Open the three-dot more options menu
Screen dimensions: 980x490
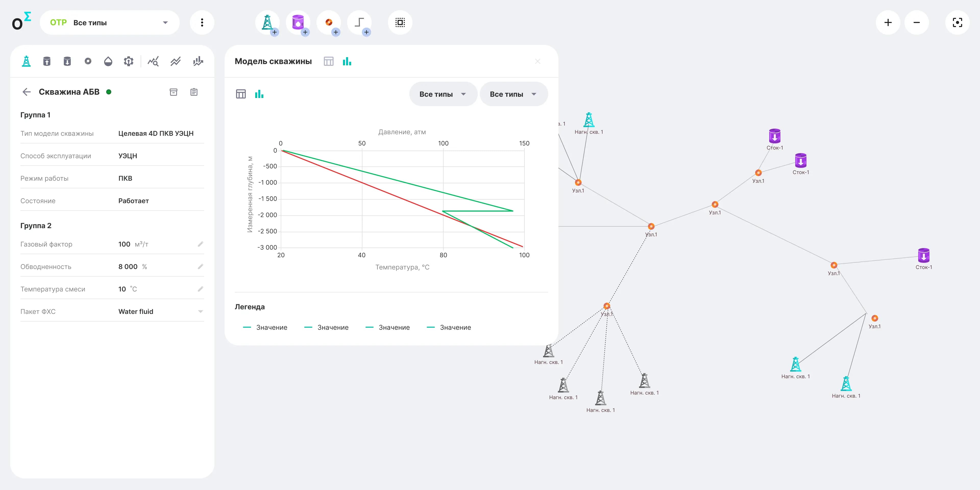(x=202, y=23)
